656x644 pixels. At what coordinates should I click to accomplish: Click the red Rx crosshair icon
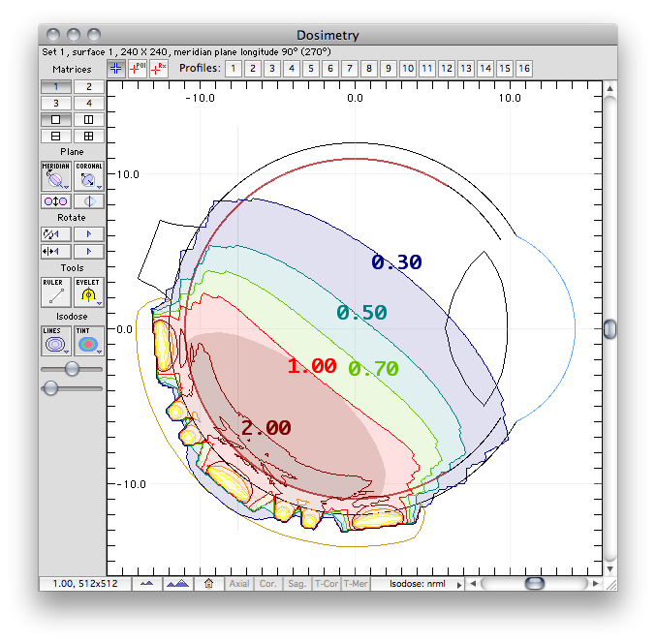[159, 68]
